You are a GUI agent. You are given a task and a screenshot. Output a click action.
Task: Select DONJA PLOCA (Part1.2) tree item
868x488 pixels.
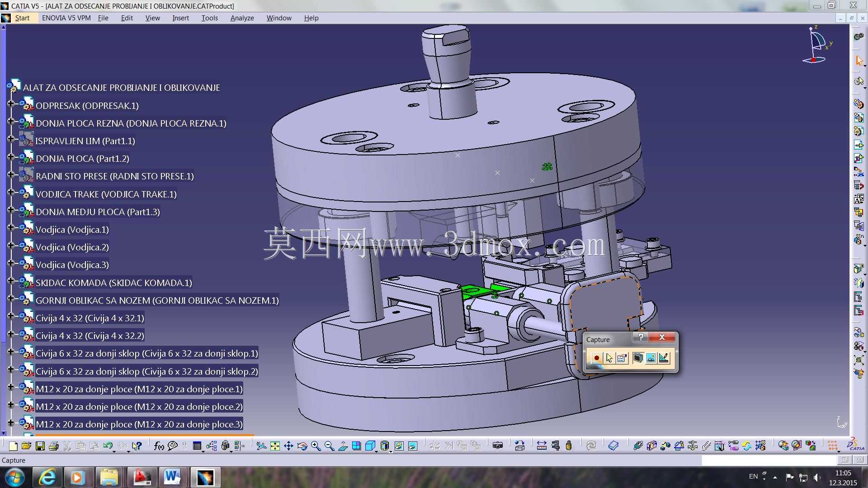point(82,159)
